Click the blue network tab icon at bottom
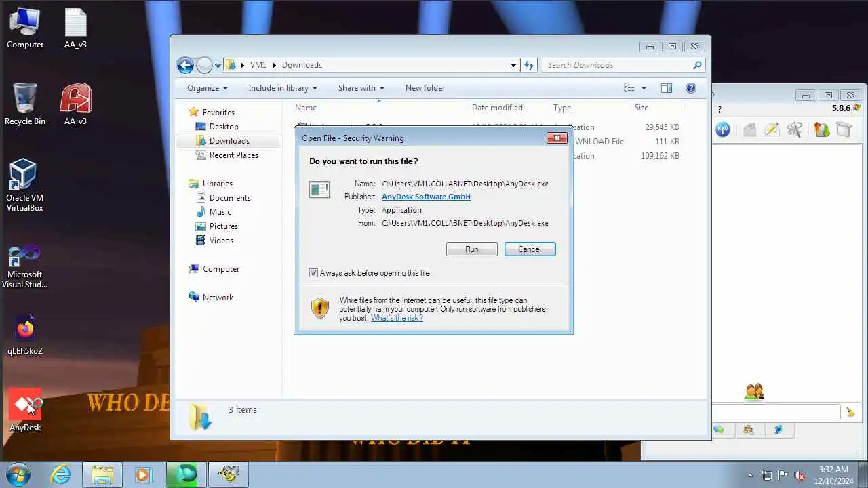 [x=778, y=430]
